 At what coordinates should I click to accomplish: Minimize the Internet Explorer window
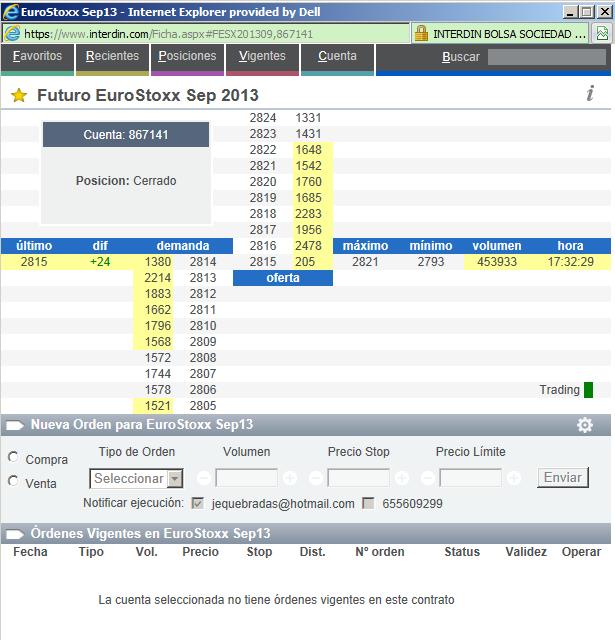click(x=570, y=12)
